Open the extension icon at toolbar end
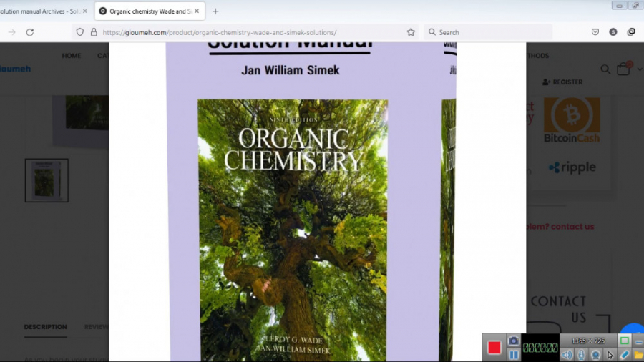The image size is (644, 362). 631,32
